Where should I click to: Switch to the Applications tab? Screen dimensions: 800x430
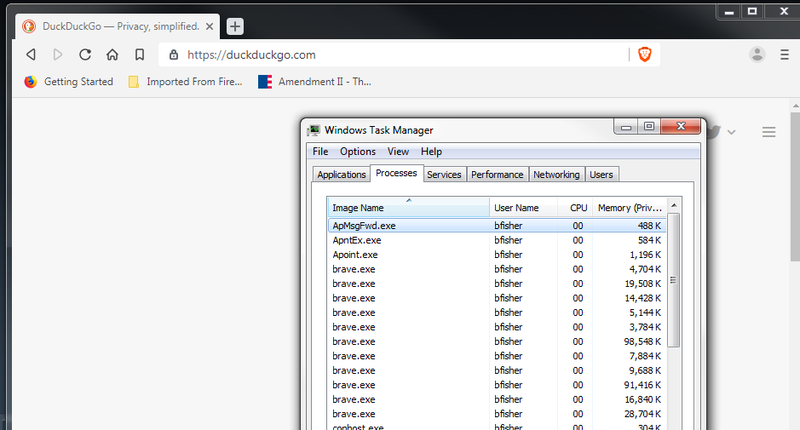coord(341,174)
